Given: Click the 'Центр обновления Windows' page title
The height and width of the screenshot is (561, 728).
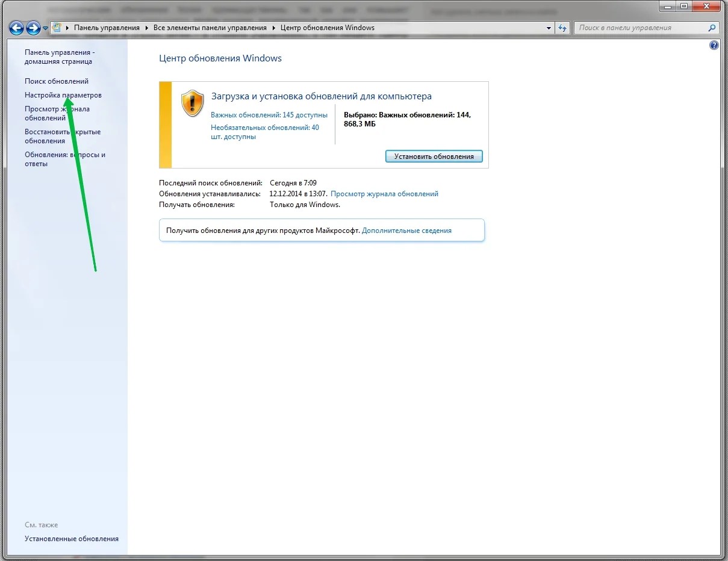Looking at the screenshot, I should (220, 58).
